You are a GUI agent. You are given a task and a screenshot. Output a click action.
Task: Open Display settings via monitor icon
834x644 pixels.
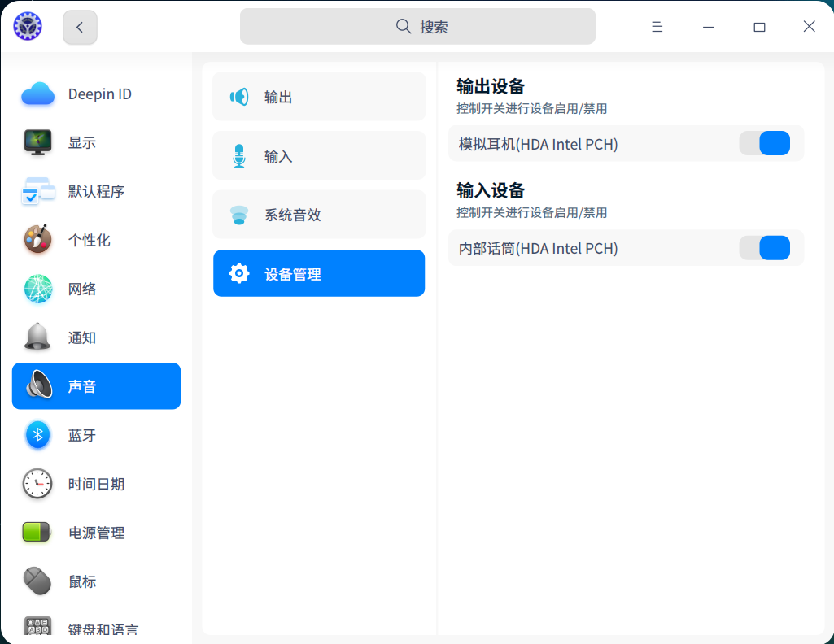(37, 142)
